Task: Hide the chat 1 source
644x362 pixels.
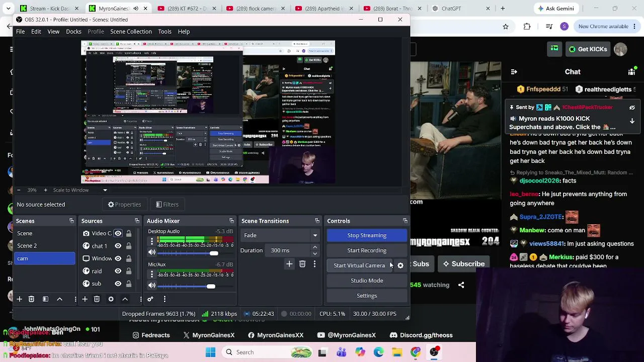Action: coord(118,246)
